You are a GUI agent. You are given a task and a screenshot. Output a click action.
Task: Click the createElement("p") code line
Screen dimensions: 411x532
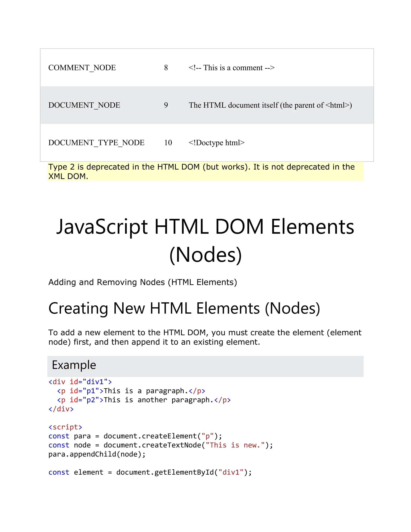pos(135,436)
